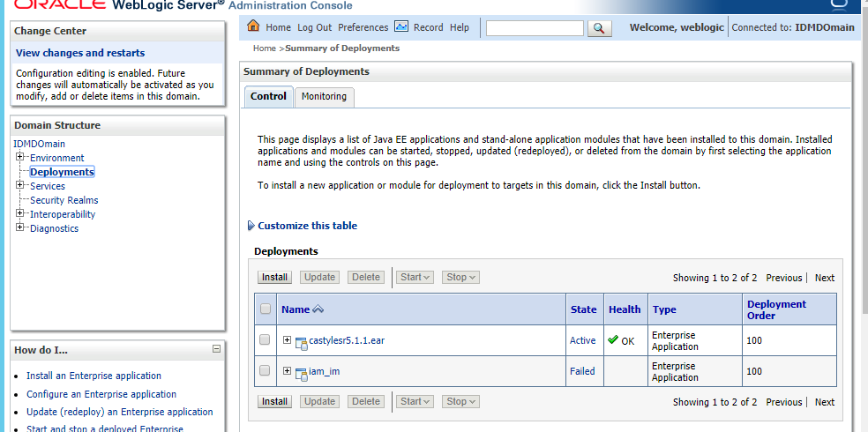Click the bottom Previous pagination link
Screen dimensions: 868x432
784,402
